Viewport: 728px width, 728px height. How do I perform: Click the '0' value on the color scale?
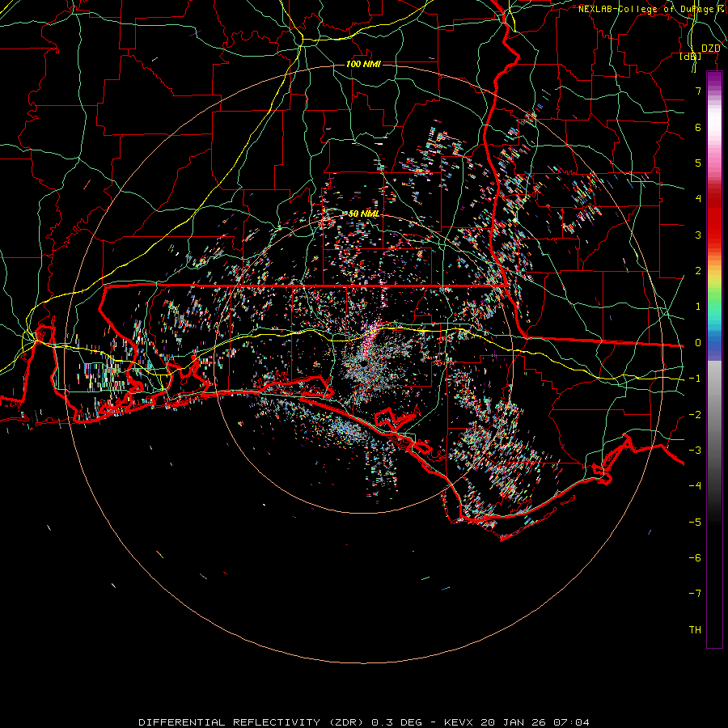(x=698, y=343)
